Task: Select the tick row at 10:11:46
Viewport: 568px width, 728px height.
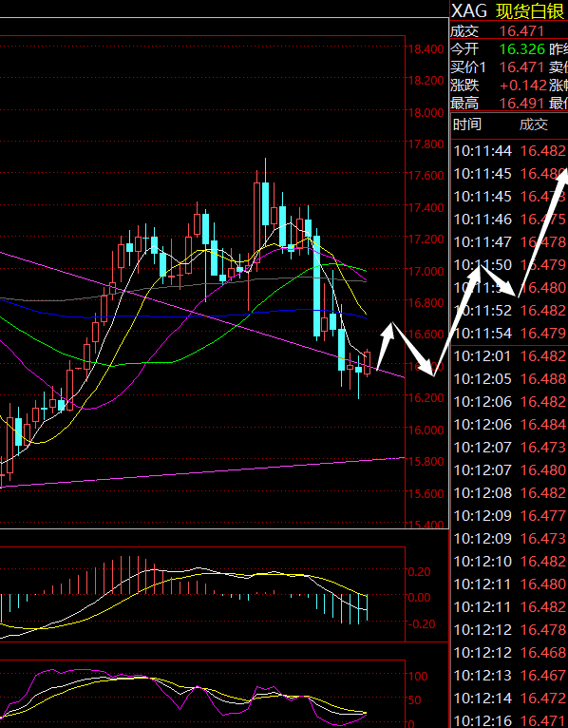Action: click(509, 219)
